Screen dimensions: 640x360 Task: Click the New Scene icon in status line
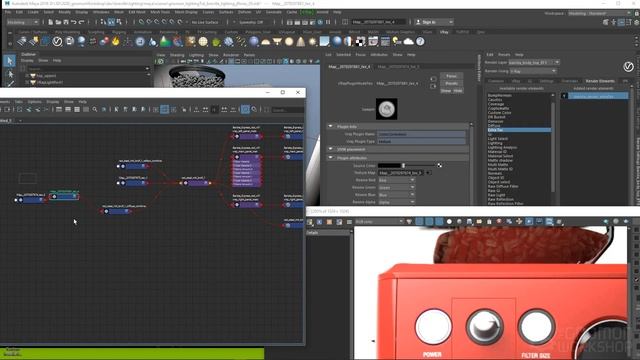point(51,22)
